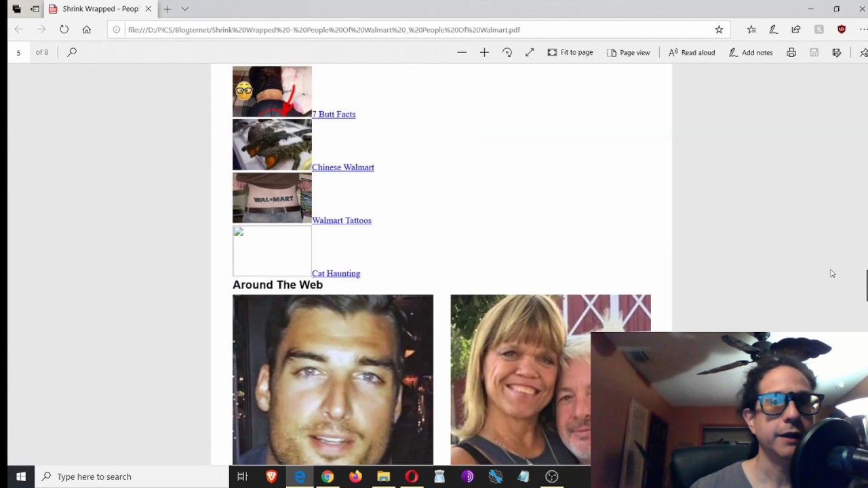Toggle Fit to page view

(570, 52)
